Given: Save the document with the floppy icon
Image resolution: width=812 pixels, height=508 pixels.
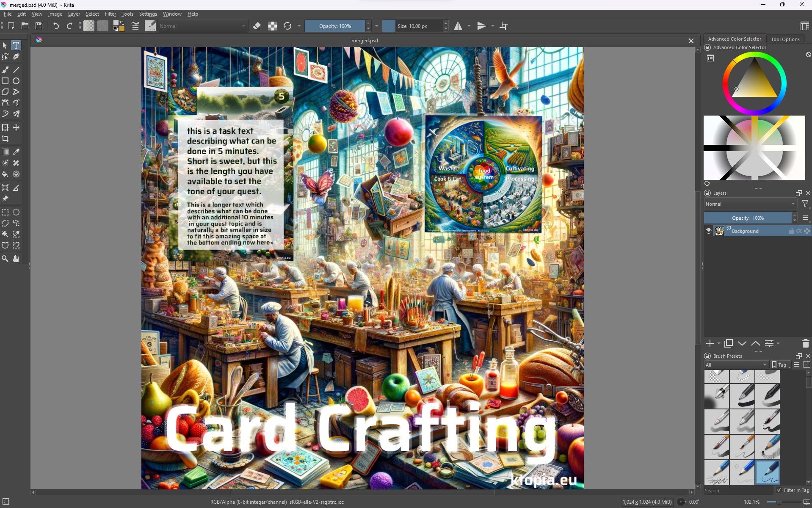Looking at the screenshot, I should click(39, 26).
